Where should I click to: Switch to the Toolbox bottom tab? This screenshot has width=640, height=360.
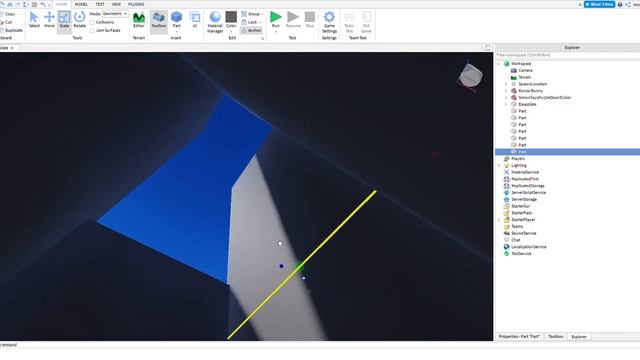tap(556, 337)
